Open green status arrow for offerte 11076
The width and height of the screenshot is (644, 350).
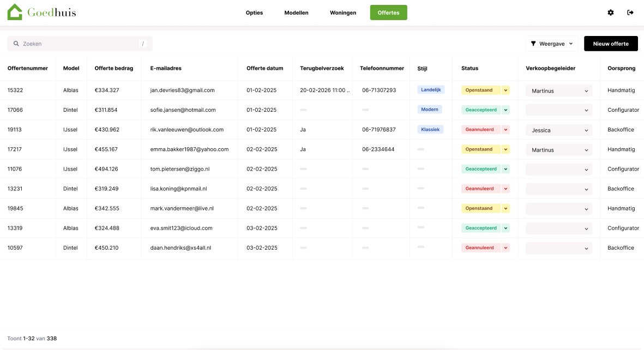(505, 169)
